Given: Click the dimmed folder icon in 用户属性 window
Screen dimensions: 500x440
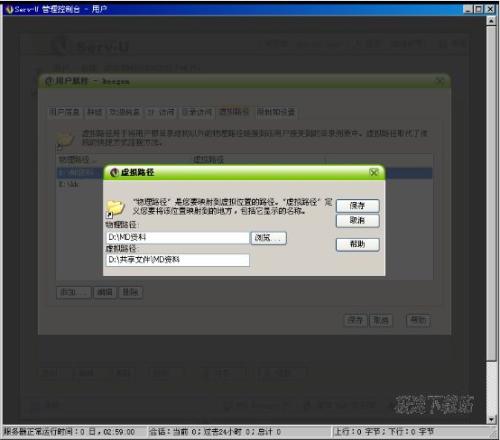Looking at the screenshot, I should [65, 139].
